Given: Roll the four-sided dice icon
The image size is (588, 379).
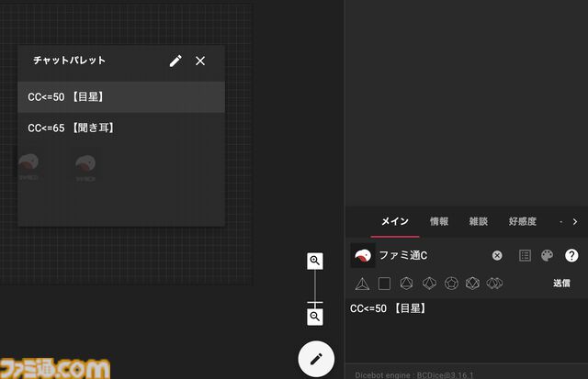Looking at the screenshot, I should point(362,284).
